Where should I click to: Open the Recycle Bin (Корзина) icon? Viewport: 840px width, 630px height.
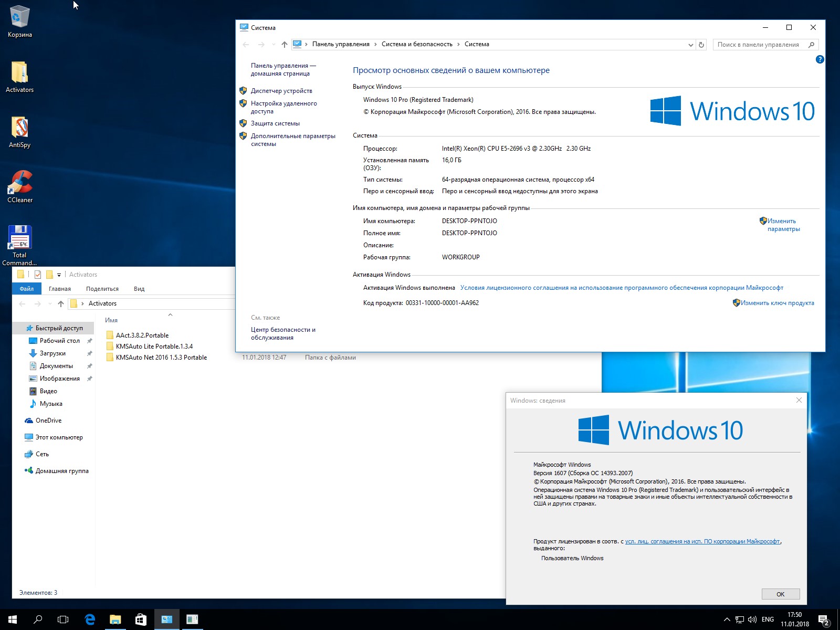coord(20,18)
